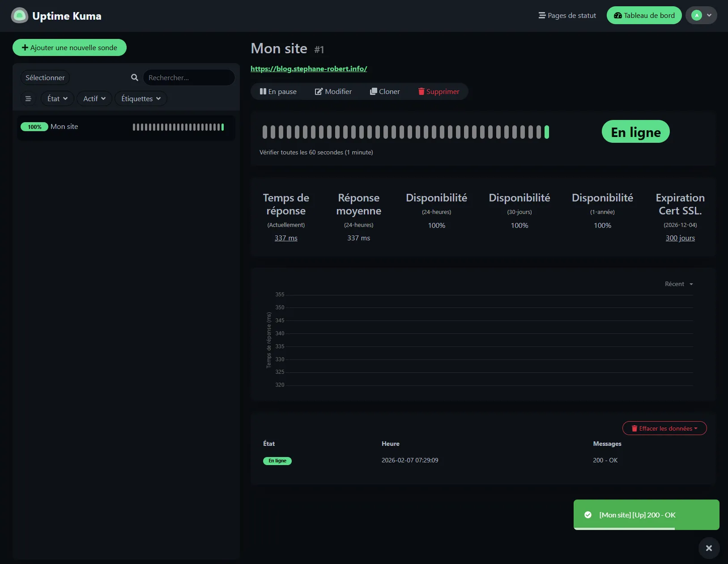728x564 pixels.
Task: Expand the État filter dropdown
Action: point(57,98)
